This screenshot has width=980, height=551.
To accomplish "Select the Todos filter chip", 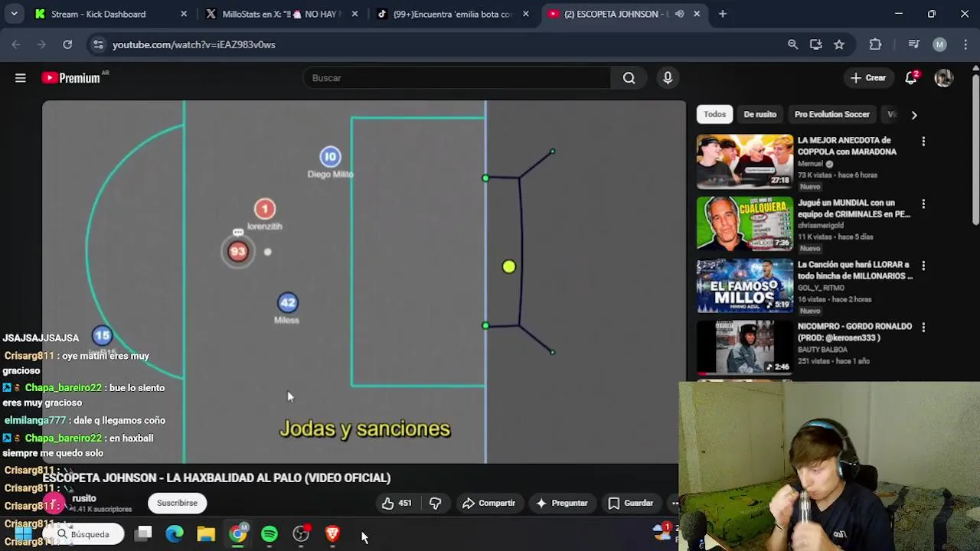I will tap(714, 114).
